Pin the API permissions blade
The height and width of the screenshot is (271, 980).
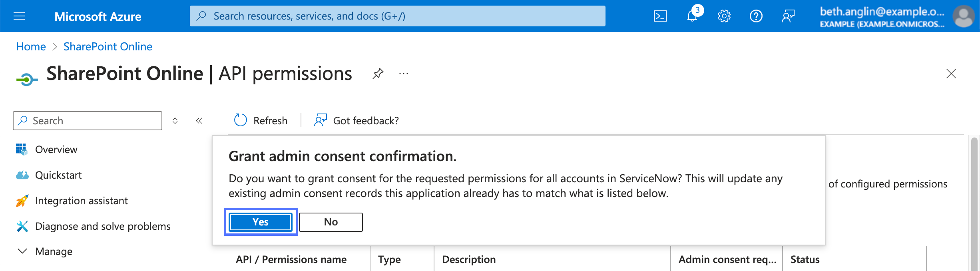coord(378,74)
